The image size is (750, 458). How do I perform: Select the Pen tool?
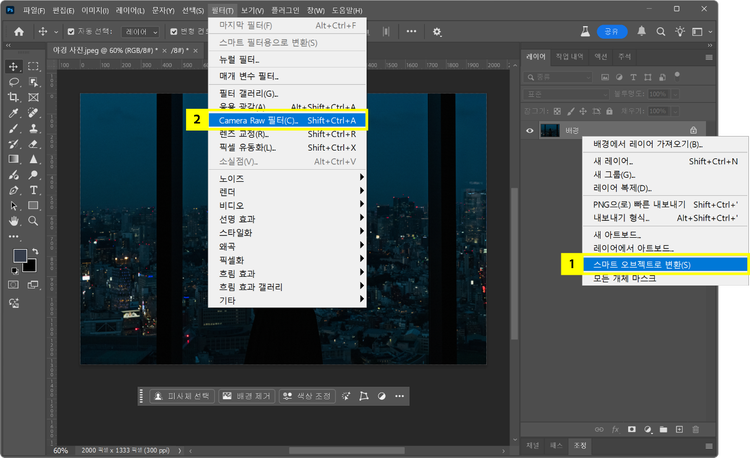pyautogui.click(x=13, y=190)
